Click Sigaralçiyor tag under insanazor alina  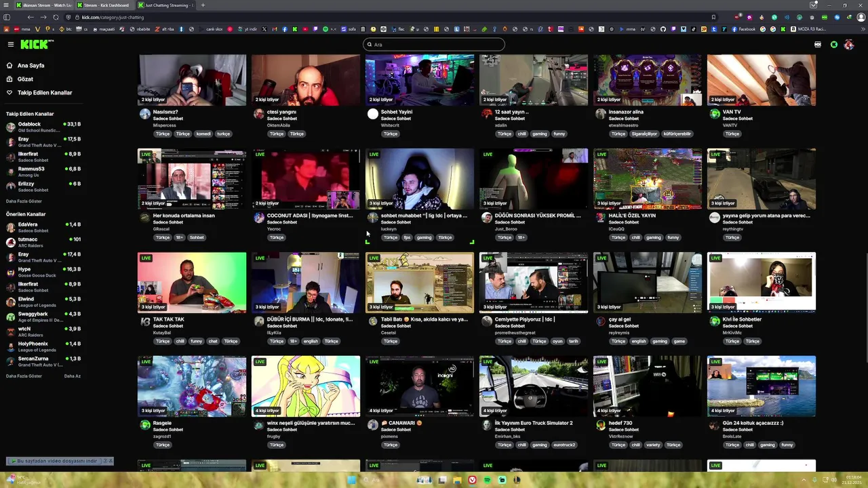[644, 134]
